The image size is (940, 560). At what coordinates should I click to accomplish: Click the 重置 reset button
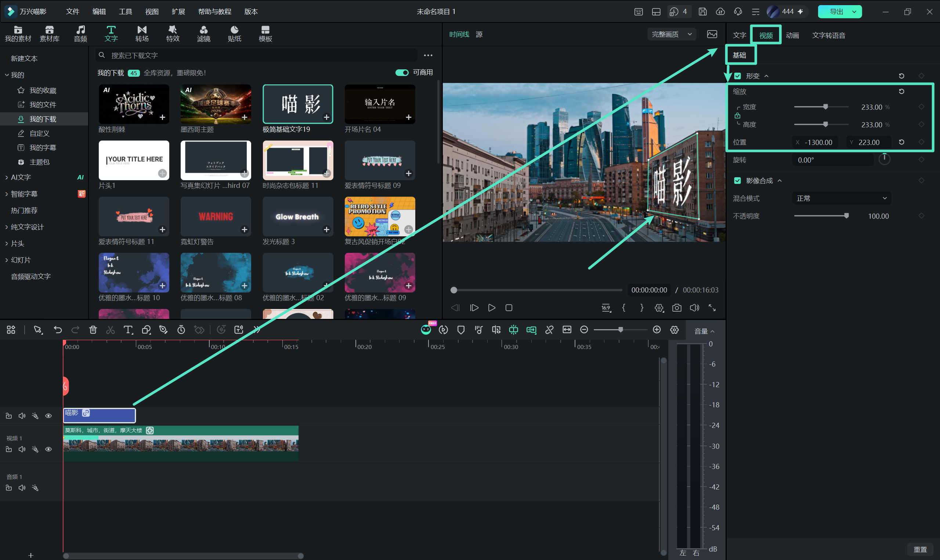[920, 549]
